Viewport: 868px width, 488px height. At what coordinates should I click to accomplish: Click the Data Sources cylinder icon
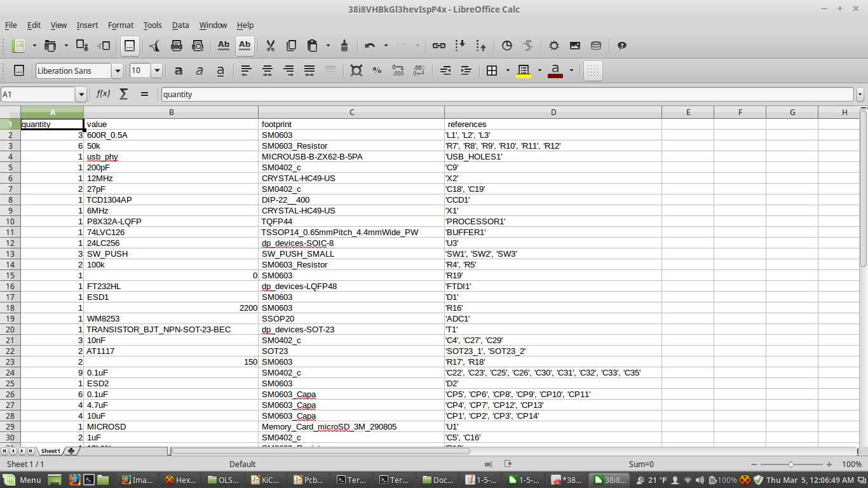(x=596, y=46)
